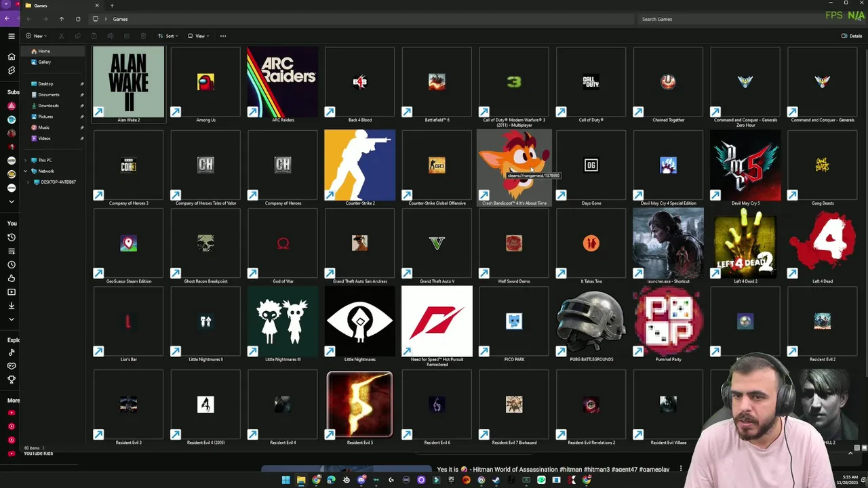Open the Counter-Strike 2 shortcut

[x=359, y=168]
